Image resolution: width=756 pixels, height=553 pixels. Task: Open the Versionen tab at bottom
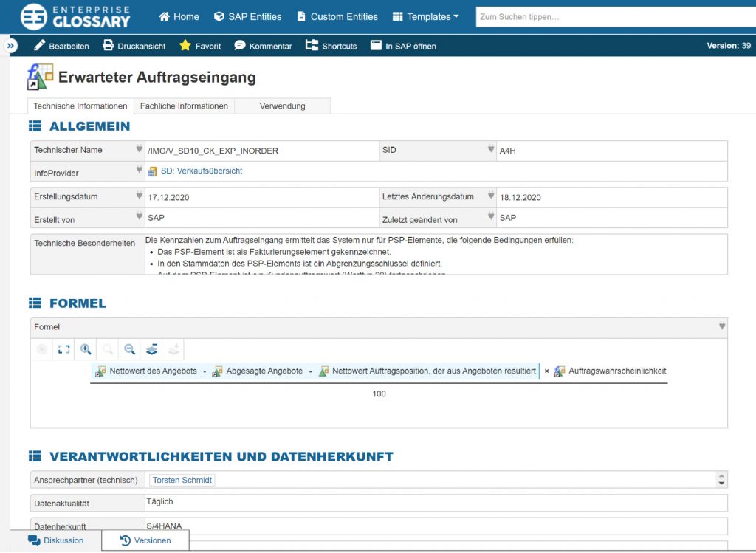[145, 540]
